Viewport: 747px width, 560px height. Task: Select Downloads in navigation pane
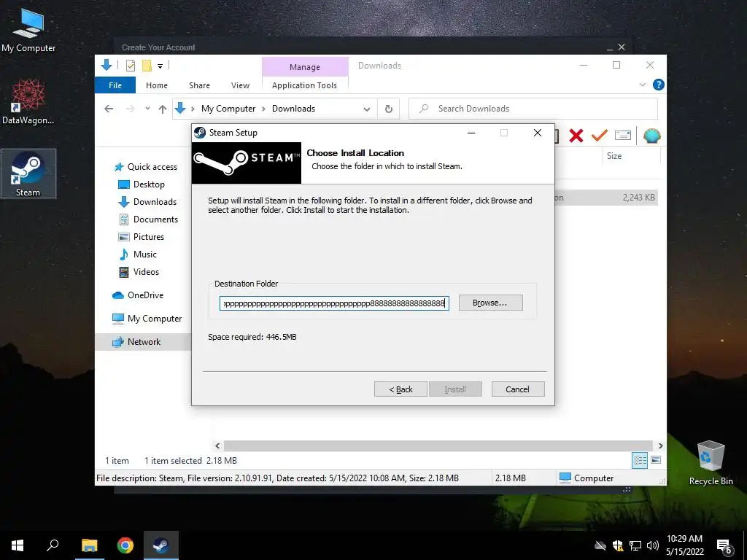(147, 202)
